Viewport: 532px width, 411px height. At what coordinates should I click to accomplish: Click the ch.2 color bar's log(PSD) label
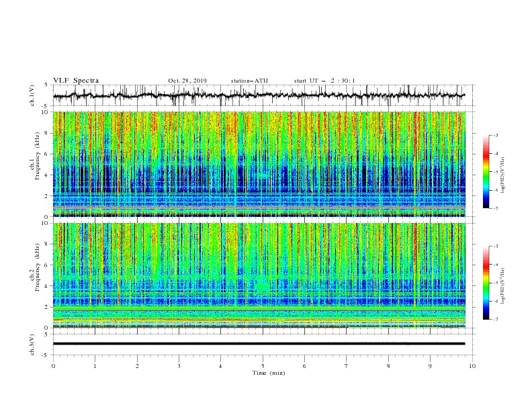pyautogui.click(x=503, y=286)
